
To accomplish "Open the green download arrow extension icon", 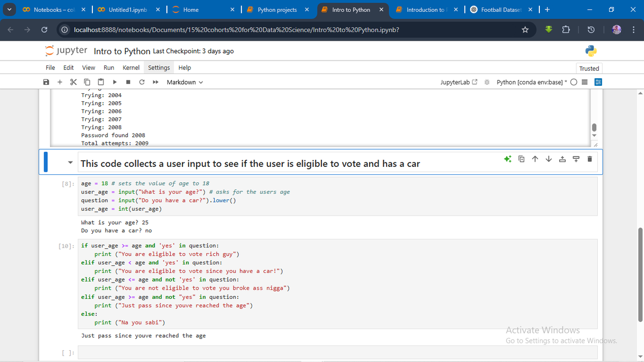I will point(549,29).
